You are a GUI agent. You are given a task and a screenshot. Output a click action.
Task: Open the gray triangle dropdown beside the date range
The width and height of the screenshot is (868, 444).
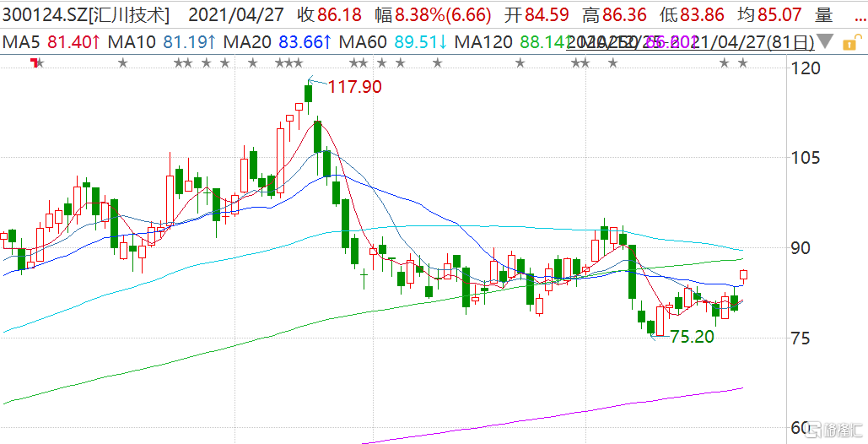click(x=825, y=41)
